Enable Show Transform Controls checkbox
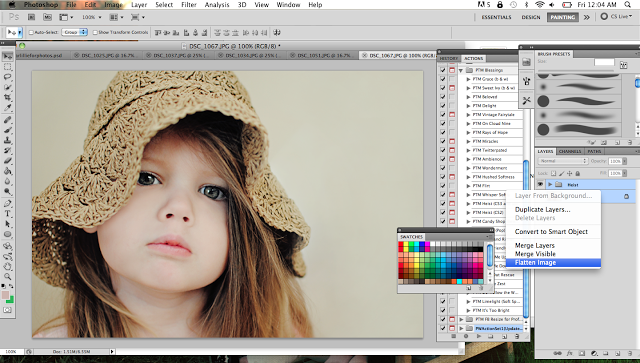The height and width of the screenshot is (363, 640). click(95, 32)
